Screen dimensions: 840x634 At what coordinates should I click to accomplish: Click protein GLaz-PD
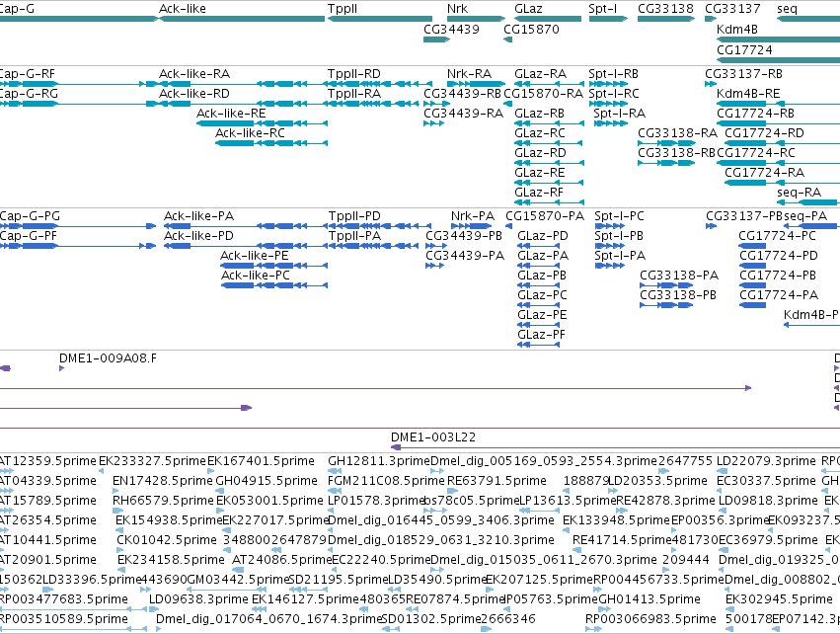543,236
